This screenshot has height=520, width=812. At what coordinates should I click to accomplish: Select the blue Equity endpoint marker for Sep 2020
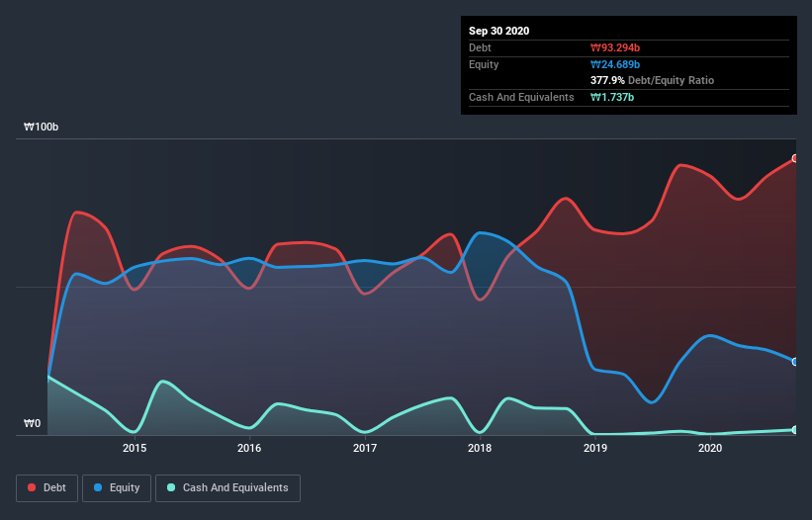click(795, 362)
